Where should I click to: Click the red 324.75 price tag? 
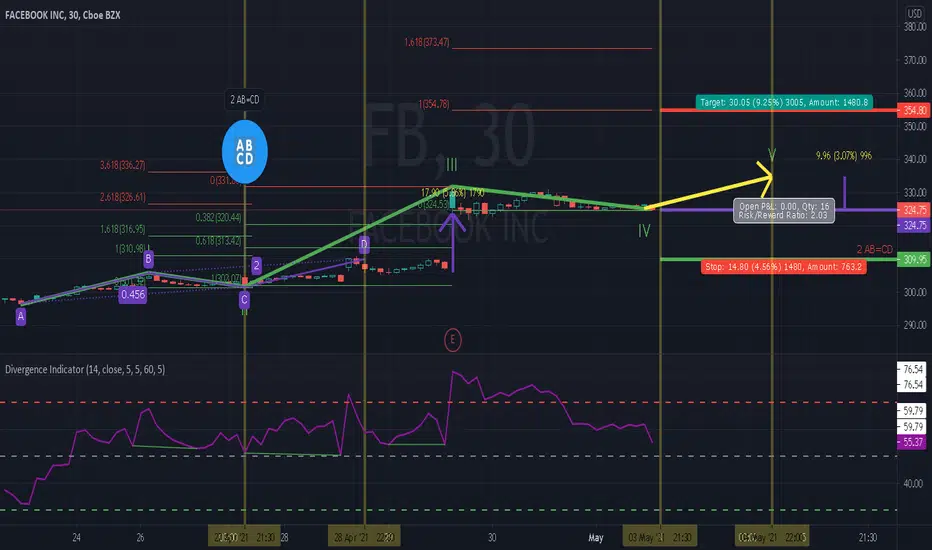point(914,210)
